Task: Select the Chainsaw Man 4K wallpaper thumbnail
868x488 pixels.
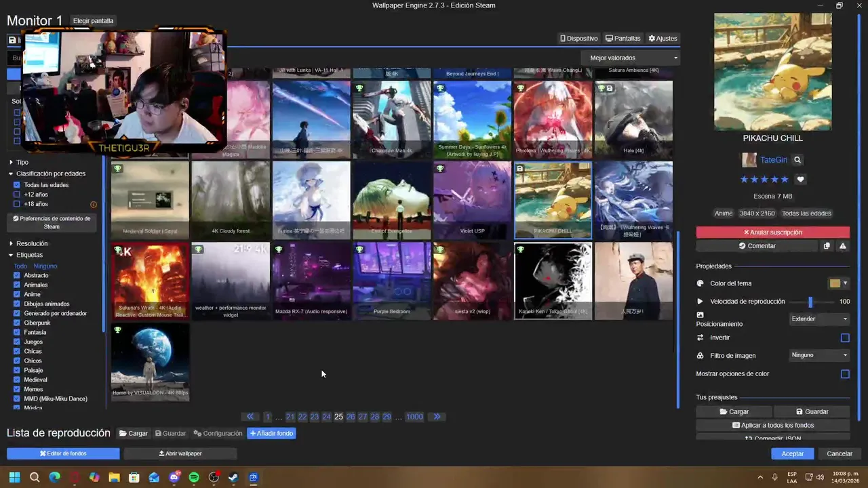Action: point(392,120)
